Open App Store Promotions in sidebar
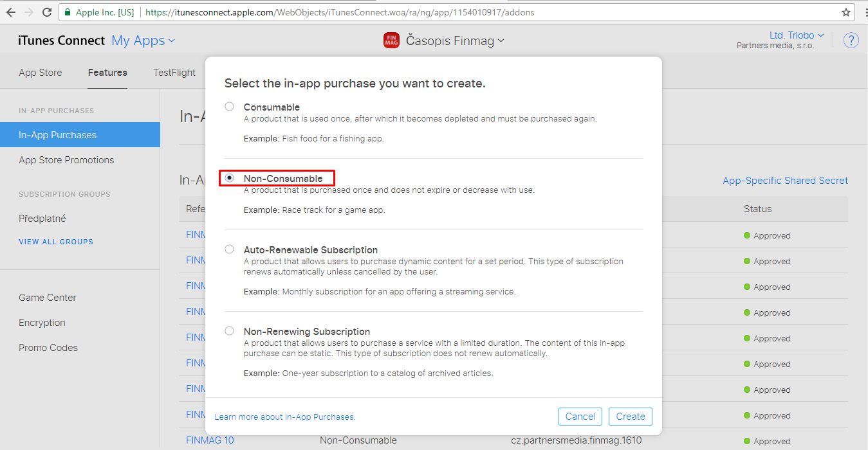This screenshot has width=868, height=450. pos(66,160)
